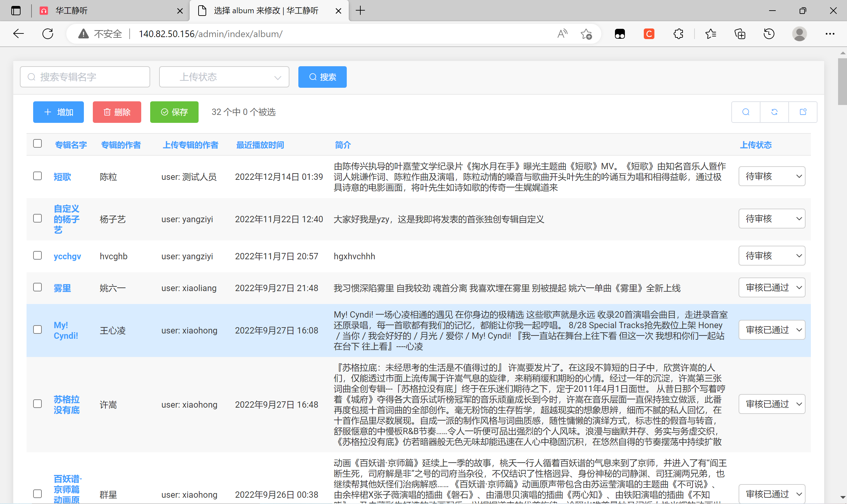Open browser extensions icon
The height and width of the screenshot is (504, 847).
pyautogui.click(x=678, y=34)
